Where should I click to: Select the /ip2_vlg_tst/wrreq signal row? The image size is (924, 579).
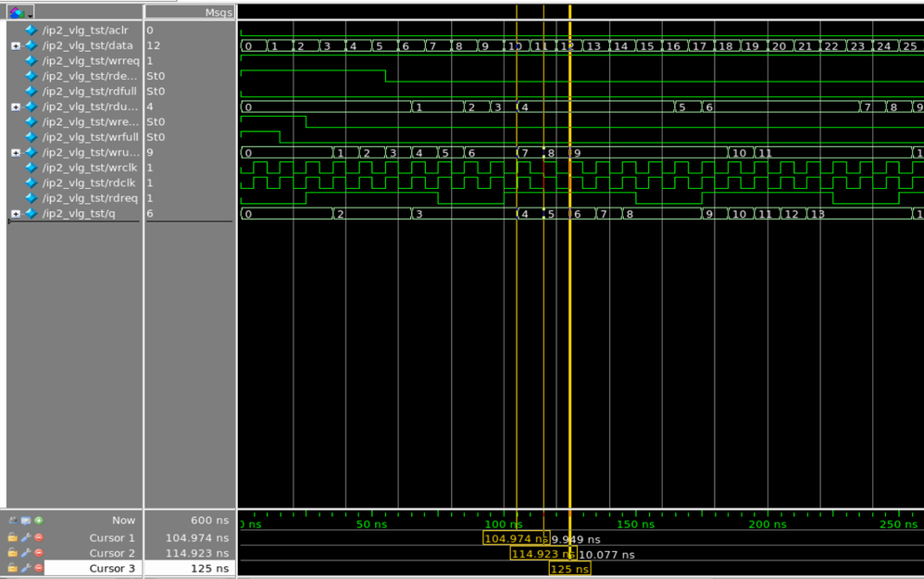pyautogui.click(x=90, y=61)
